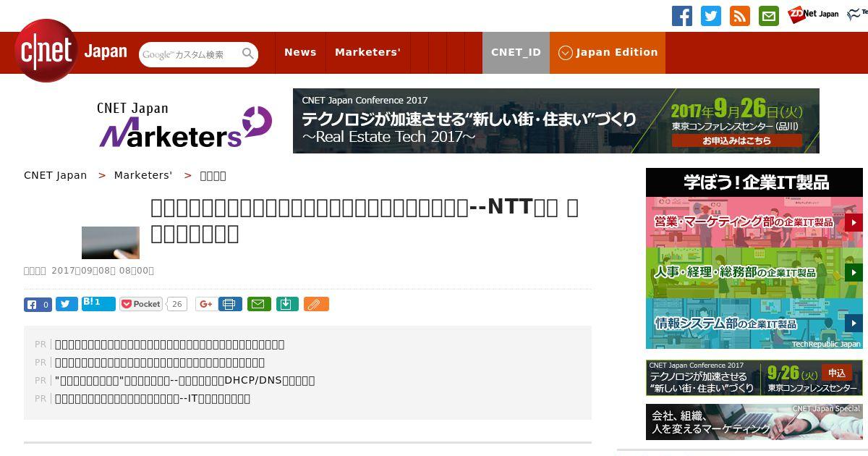Open the Twitter icon in the top bar
The height and width of the screenshot is (456, 868).
tap(711, 16)
